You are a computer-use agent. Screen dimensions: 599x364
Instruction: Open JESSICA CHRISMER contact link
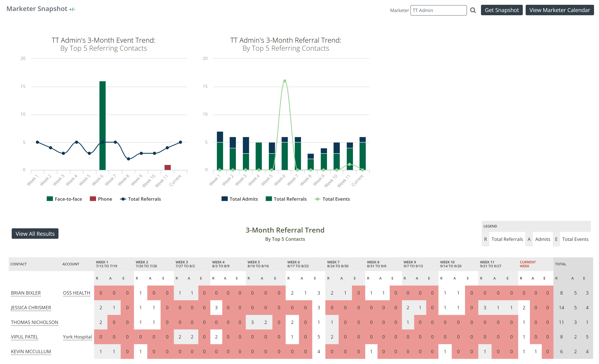point(31,308)
